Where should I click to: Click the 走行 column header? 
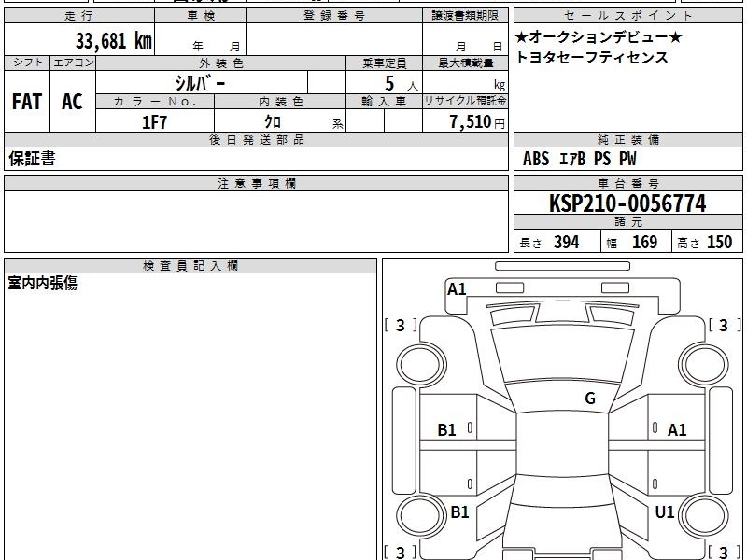coord(79,16)
